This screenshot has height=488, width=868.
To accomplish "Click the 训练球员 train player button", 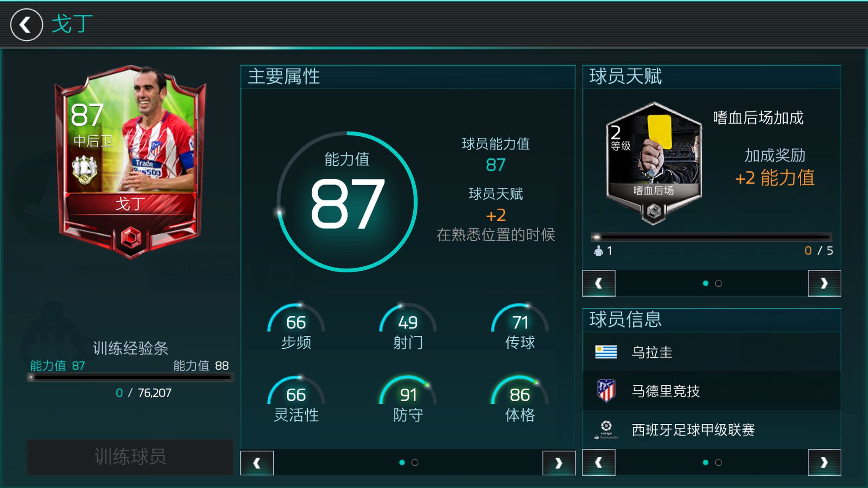I will point(130,457).
